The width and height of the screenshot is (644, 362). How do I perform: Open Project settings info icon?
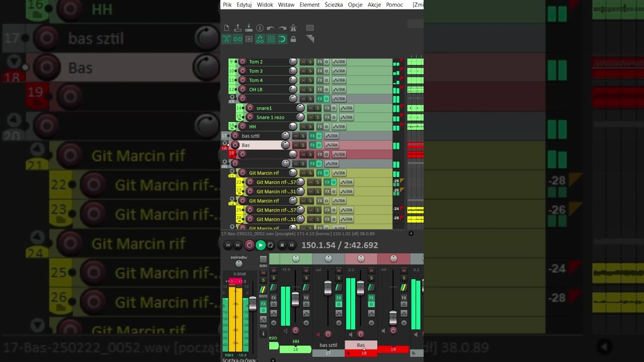click(260, 28)
